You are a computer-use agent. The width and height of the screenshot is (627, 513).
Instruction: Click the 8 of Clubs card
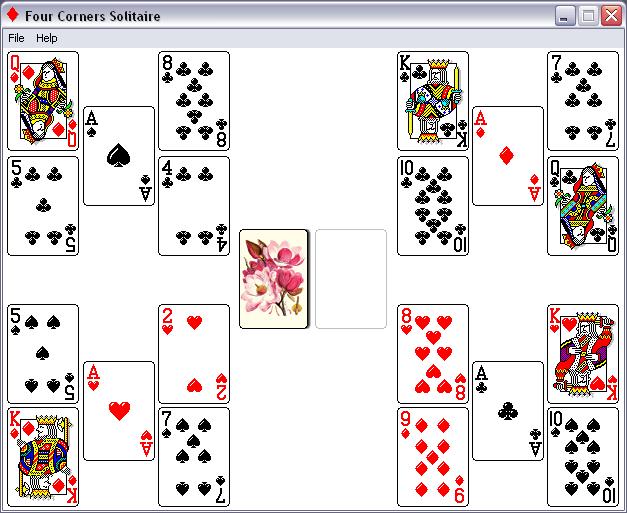click(194, 101)
